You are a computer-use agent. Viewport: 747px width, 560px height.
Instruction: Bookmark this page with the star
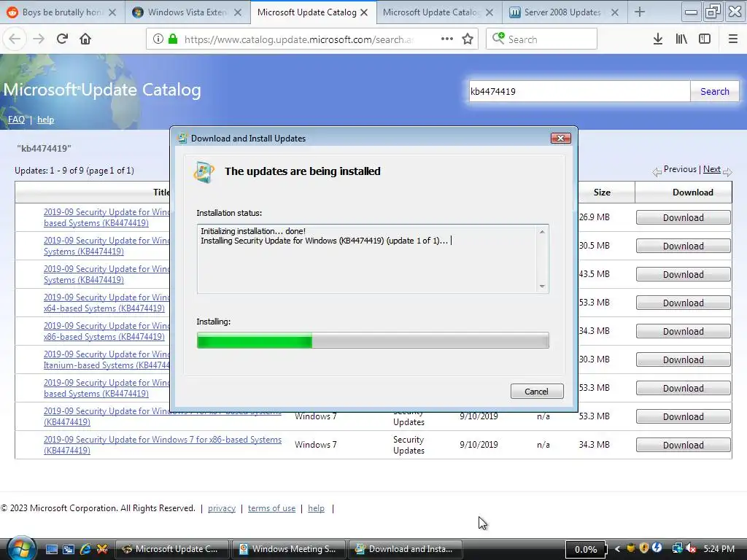pos(468,39)
